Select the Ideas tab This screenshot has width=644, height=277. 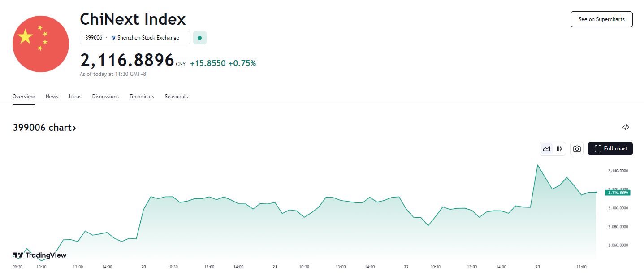75,97
